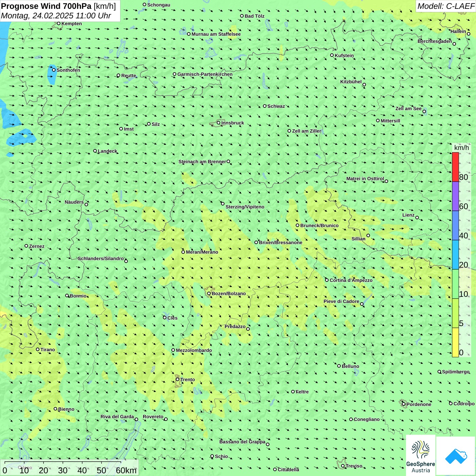Click the 'Brixen/Bressanone' label
This screenshot has height=476, width=476.
pyautogui.click(x=280, y=243)
